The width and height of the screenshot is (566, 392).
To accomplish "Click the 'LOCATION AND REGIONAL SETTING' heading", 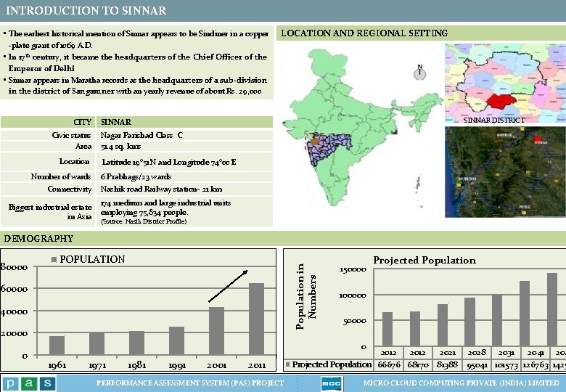I will click(x=364, y=33).
